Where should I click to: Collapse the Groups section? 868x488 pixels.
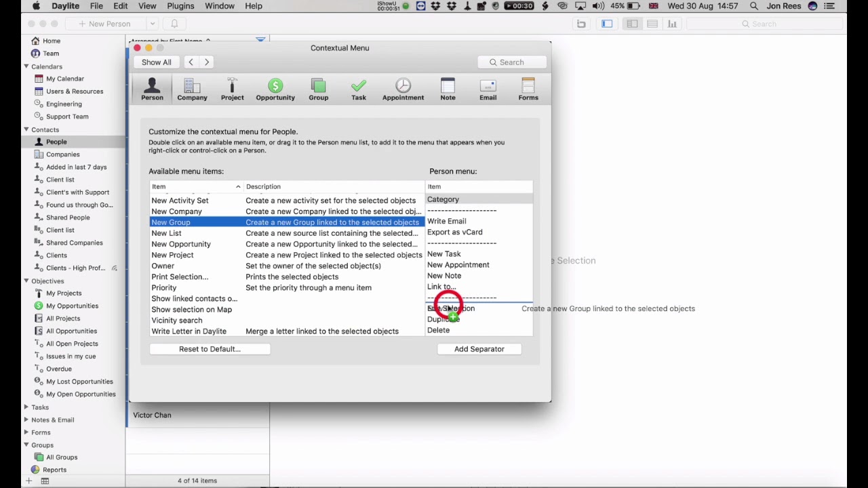coord(26,445)
